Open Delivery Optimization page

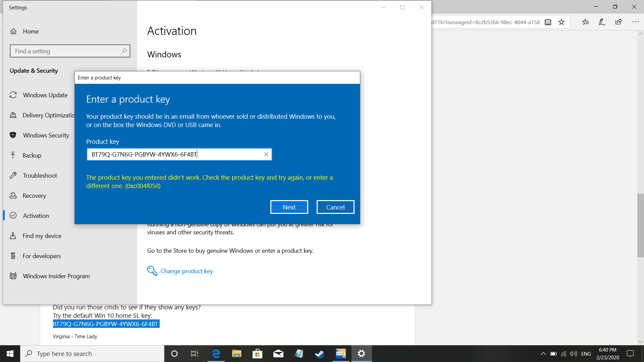(x=49, y=115)
